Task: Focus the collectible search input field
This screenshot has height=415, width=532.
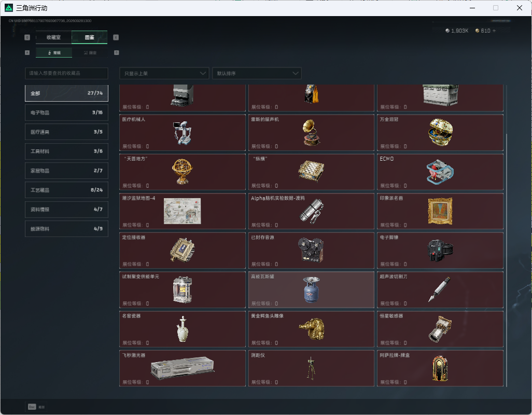Action: 66,73
